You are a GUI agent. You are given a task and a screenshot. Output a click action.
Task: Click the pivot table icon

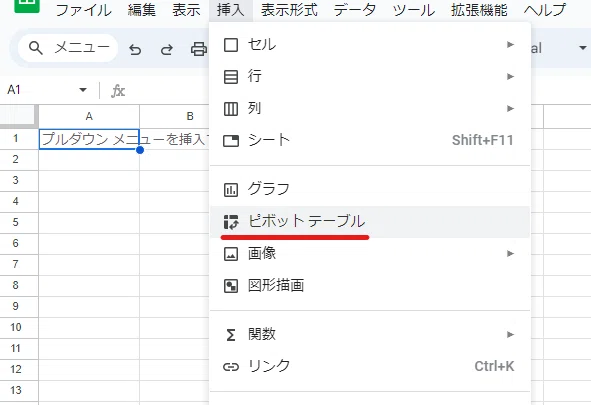231,222
